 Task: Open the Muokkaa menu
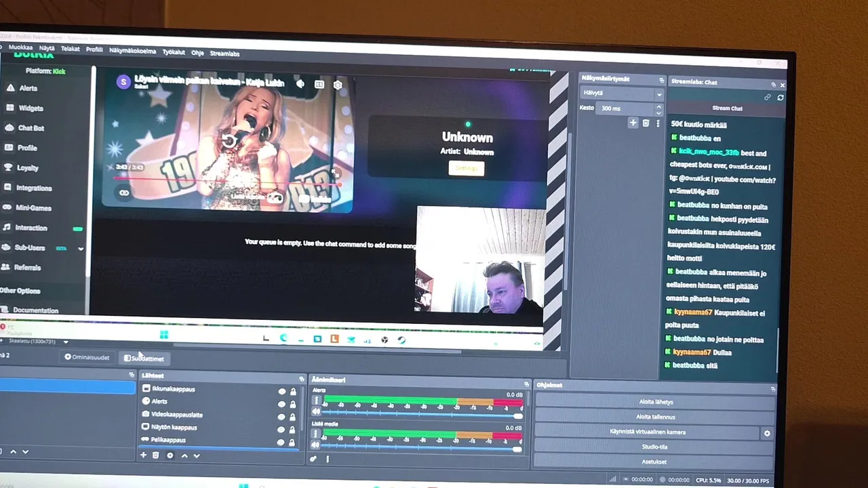20,48
